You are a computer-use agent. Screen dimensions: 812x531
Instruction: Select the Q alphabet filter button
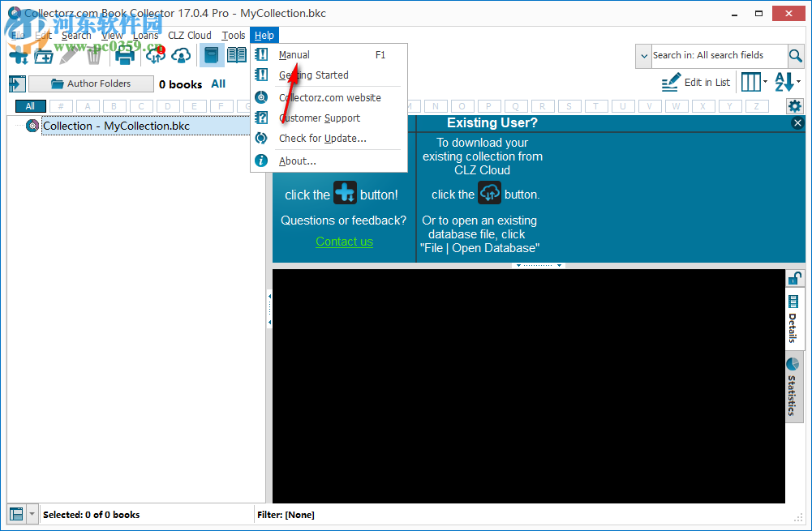(515, 106)
